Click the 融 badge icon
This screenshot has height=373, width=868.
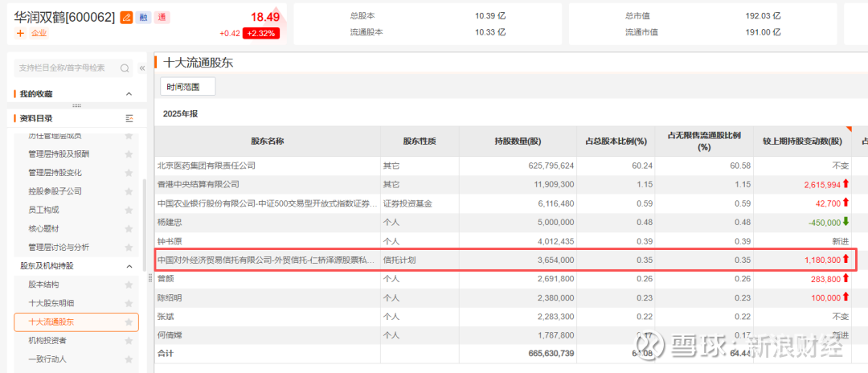143,17
